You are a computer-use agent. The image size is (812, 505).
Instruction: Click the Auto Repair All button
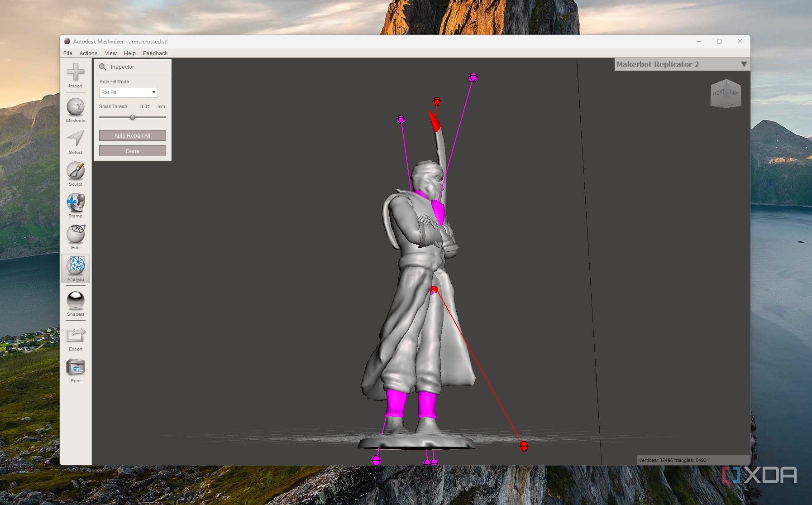[x=132, y=135]
